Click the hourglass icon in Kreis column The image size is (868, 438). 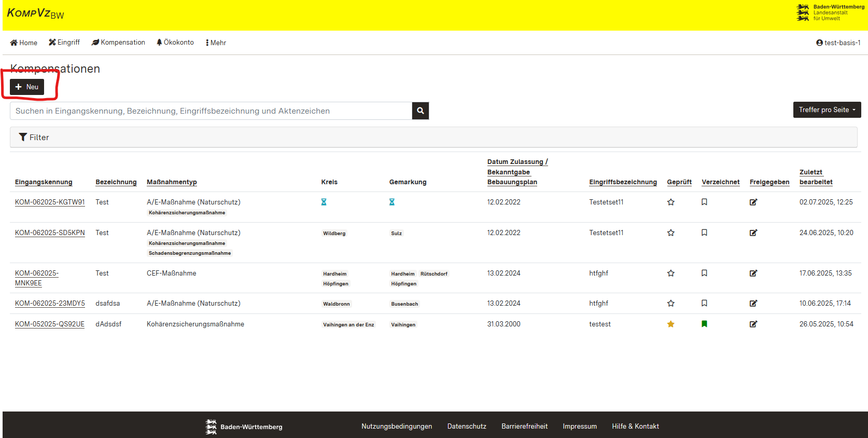click(x=324, y=202)
